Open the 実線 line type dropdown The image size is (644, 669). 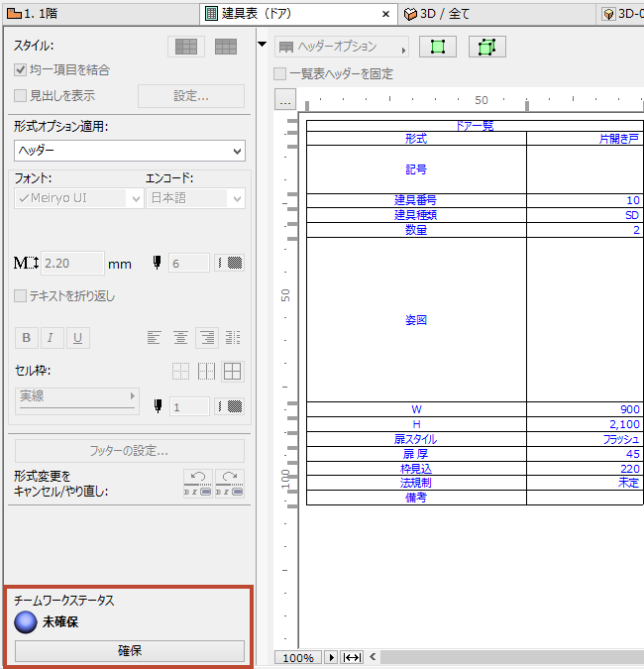77,401
